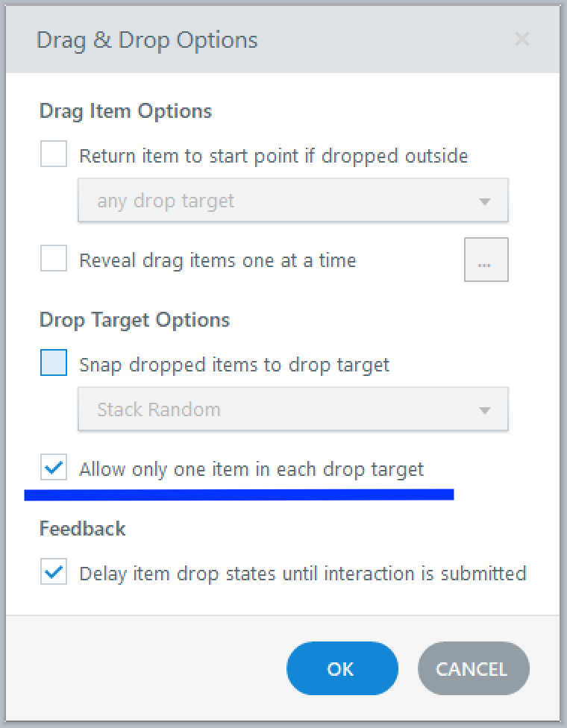Check the snap dropped items checkbox
Viewport: 567px width, 728px height.
(x=54, y=364)
